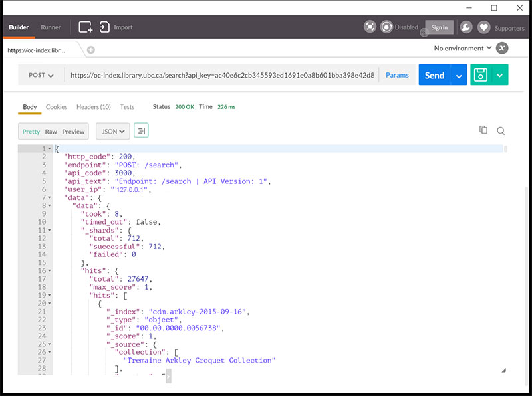
Task: Open the Headers (10) tab
Action: click(94, 107)
